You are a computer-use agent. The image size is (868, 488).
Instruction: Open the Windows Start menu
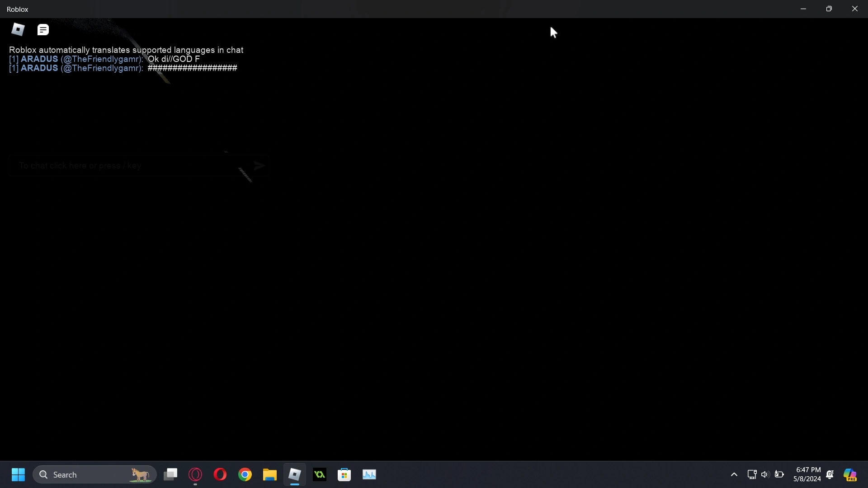click(x=18, y=474)
